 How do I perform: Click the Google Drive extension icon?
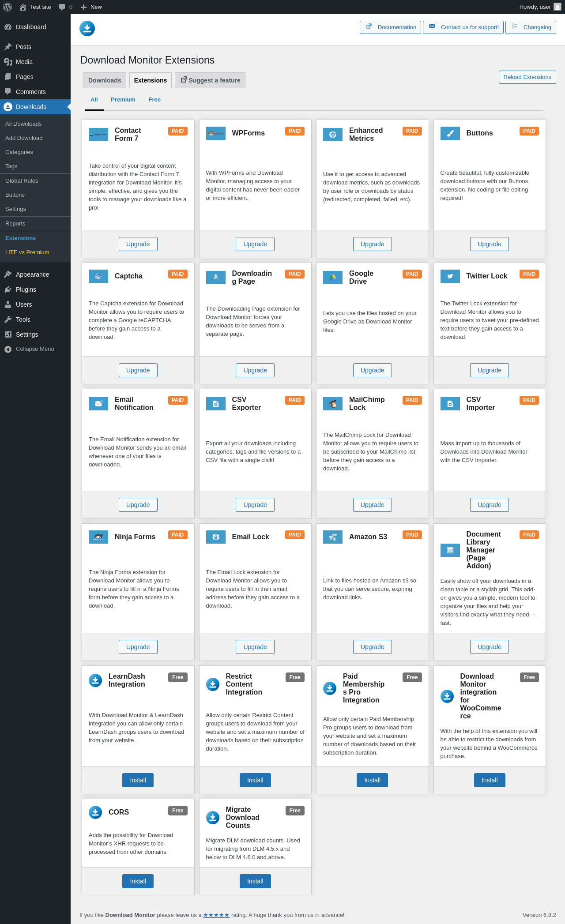(x=333, y=278)
